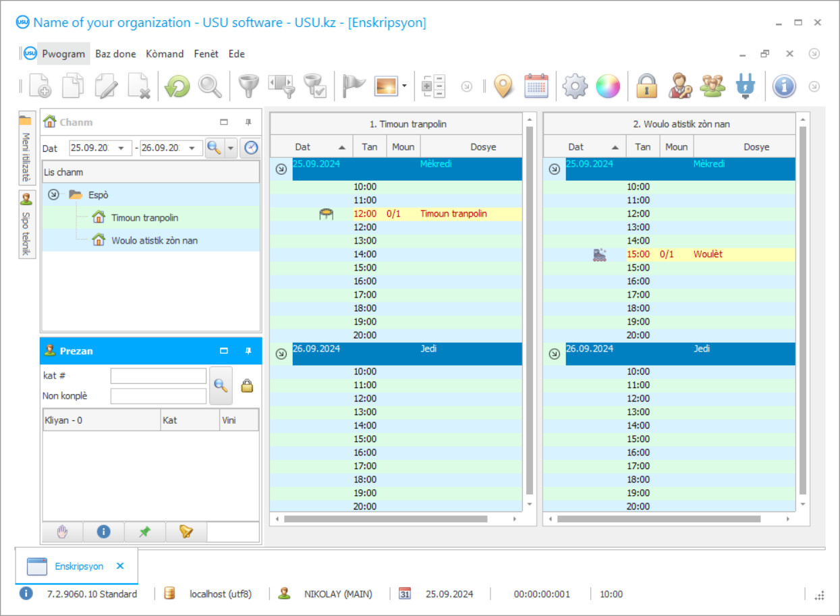Open the start date dropdown 25.09

tap(121, 148)
